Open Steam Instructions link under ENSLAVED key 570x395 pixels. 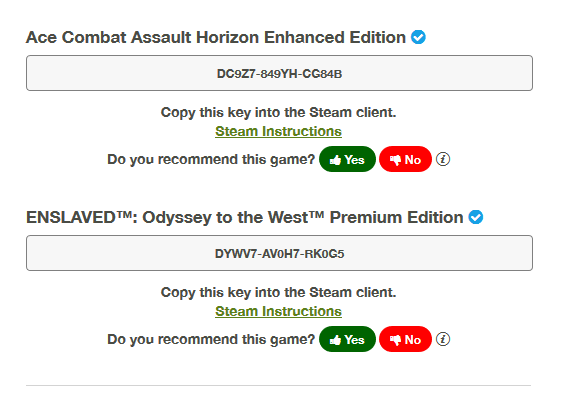pyautogui.click(x=278, y=311)
